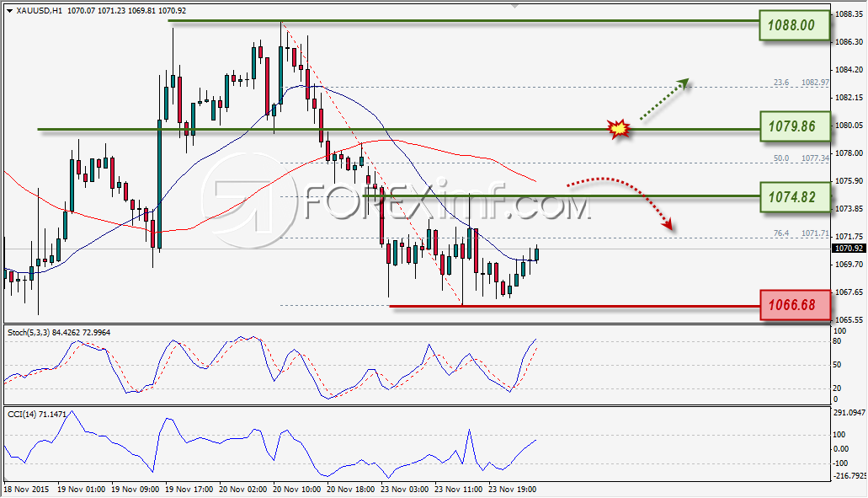Image resolution: width=868 pixels, height=498 pixels.
Task: Click the Stochastic scale value 80
Action: click(x=837, y=341)
